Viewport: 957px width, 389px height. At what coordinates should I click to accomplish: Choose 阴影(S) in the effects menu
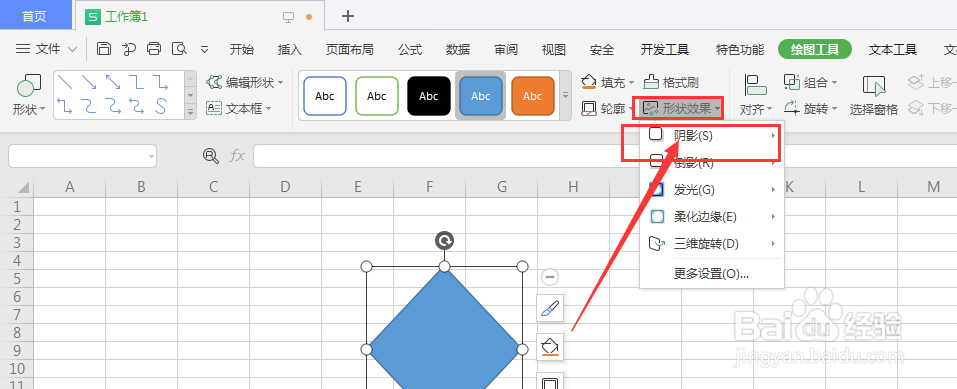tap(712, 136)
